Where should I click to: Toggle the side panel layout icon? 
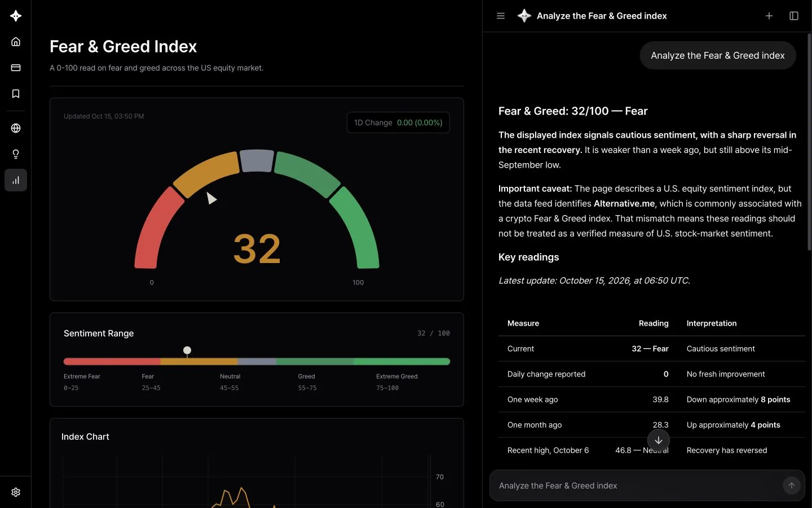pos(794,16)
